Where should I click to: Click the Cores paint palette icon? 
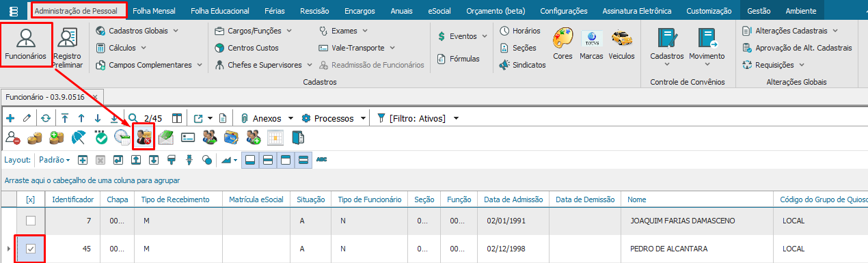tap(562, 44)
